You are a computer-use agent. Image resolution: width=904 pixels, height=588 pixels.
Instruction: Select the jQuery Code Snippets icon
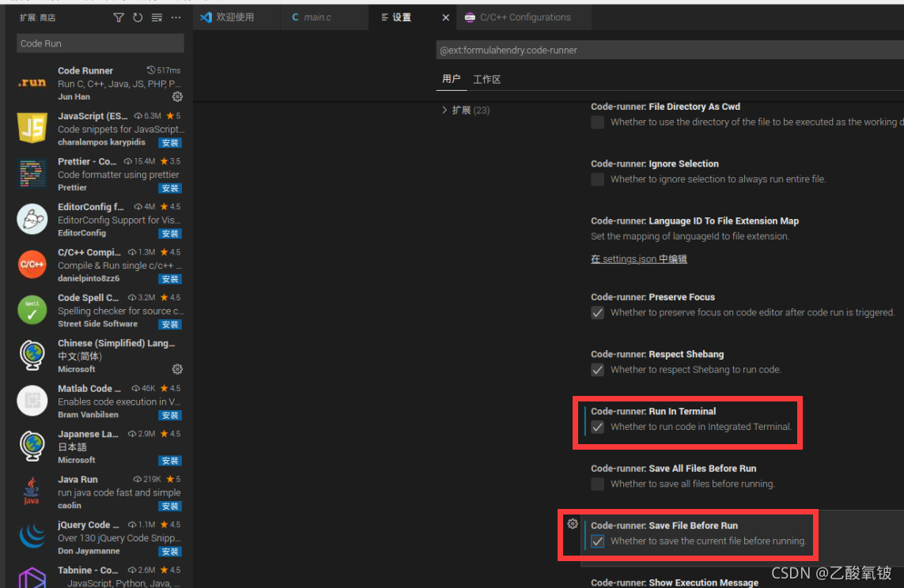click(x=32, y=537)
